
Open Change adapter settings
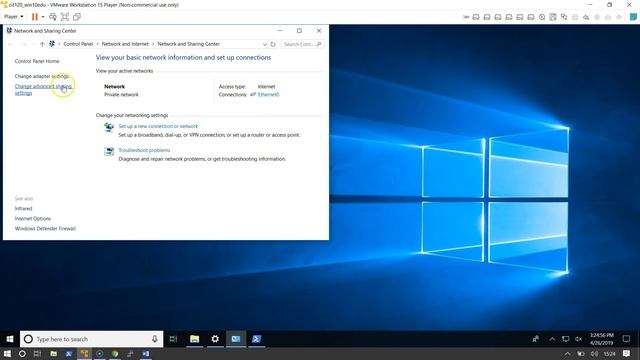42,76
